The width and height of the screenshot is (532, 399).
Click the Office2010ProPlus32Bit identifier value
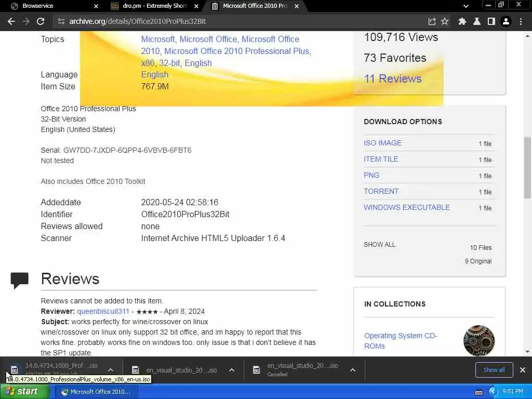point(185,215)
